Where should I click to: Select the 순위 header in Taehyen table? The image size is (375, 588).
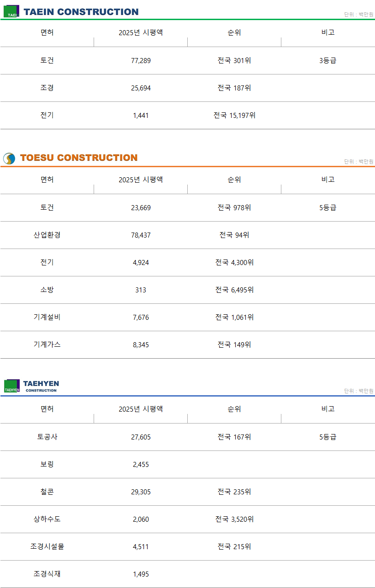[x=234, y=409]
